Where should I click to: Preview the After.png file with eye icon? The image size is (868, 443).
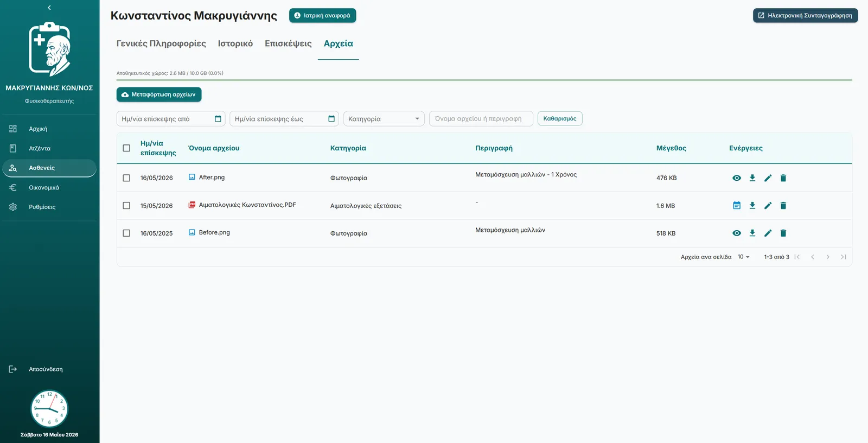(737, 178)
